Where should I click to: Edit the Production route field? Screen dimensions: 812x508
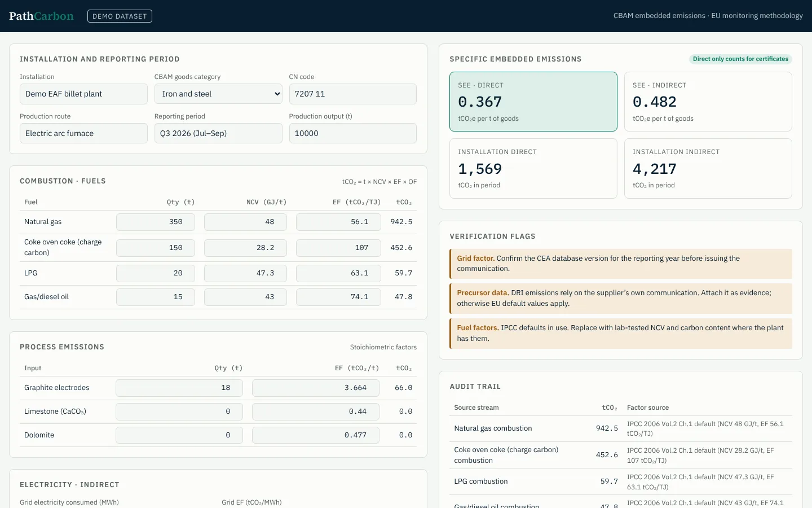pyautogui.click(x=83, y=133)
